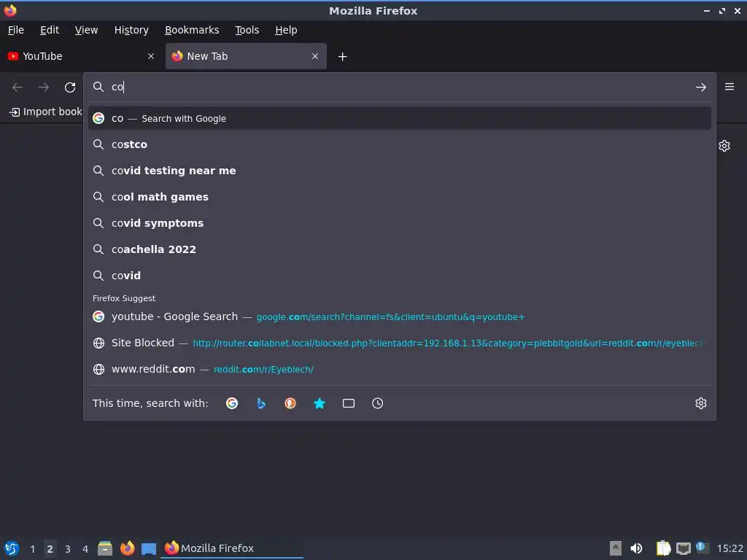Select 'cool math games' suggestion

[399, 197]
